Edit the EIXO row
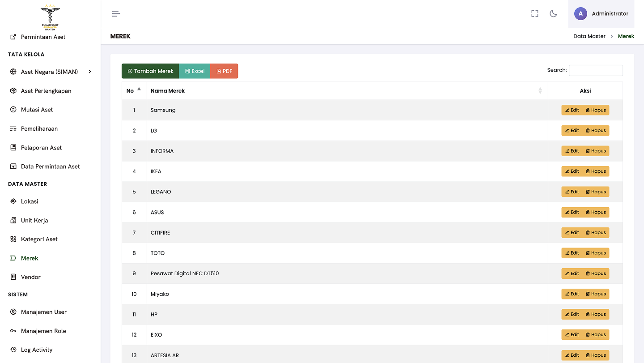The width and height of the screenshot is (644, 363). [x=572, y=335]
